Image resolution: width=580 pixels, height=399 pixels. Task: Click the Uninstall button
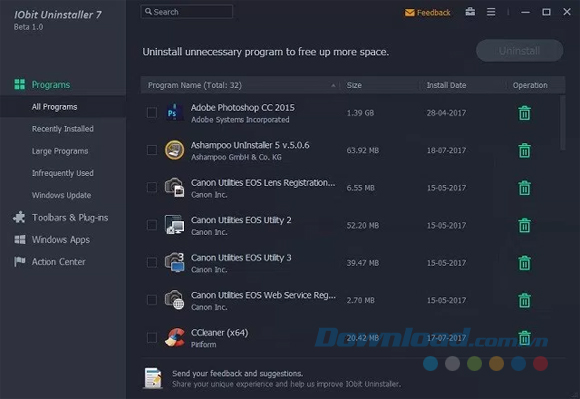519,51
